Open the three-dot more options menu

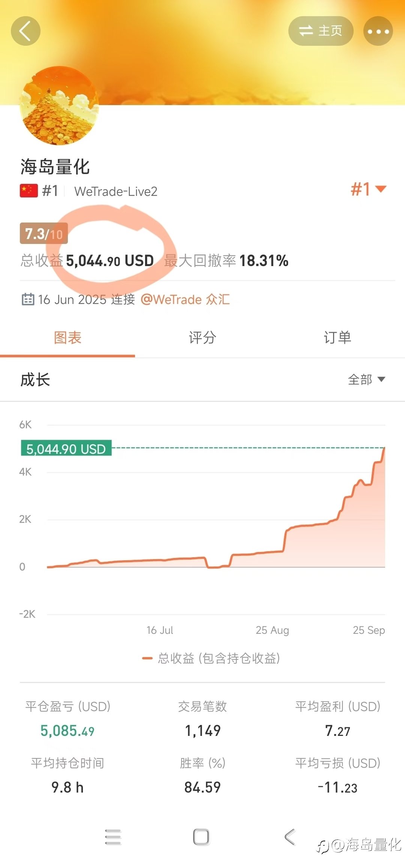tap(378, 31)
